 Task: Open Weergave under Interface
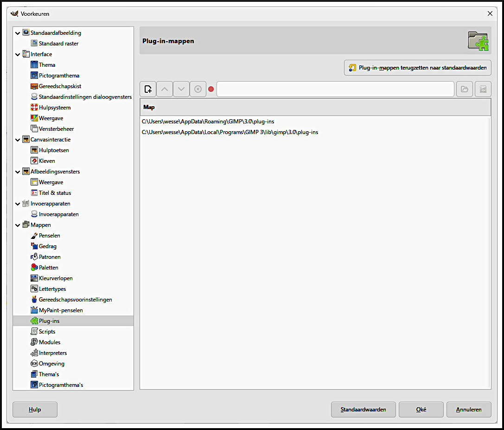pos(51,118)
